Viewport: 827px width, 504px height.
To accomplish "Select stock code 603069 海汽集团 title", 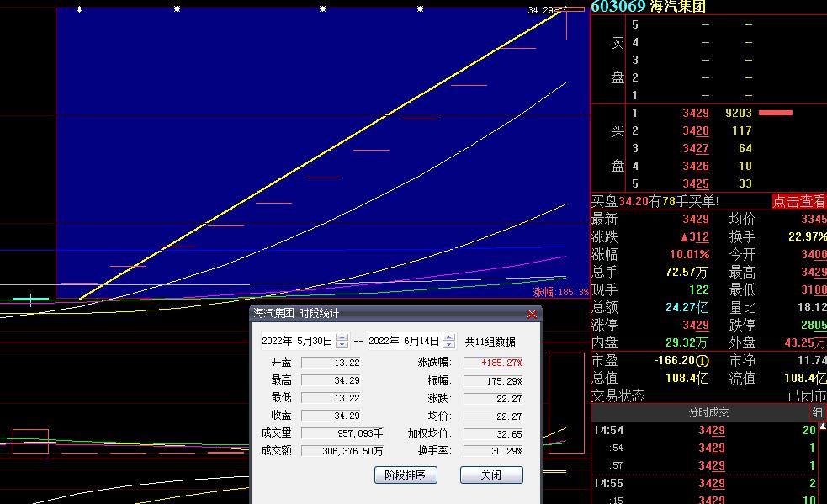I will coord(648,7).
